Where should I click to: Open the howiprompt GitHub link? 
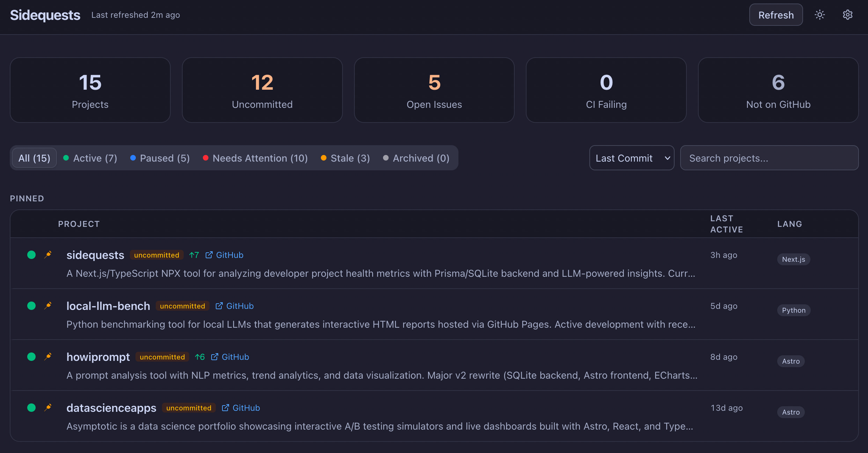coord(230,357)
